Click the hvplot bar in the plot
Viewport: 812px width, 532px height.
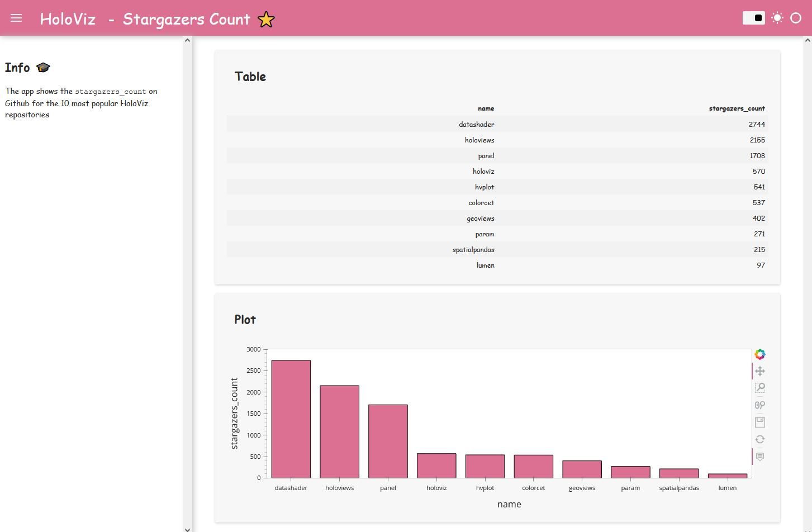485,466
